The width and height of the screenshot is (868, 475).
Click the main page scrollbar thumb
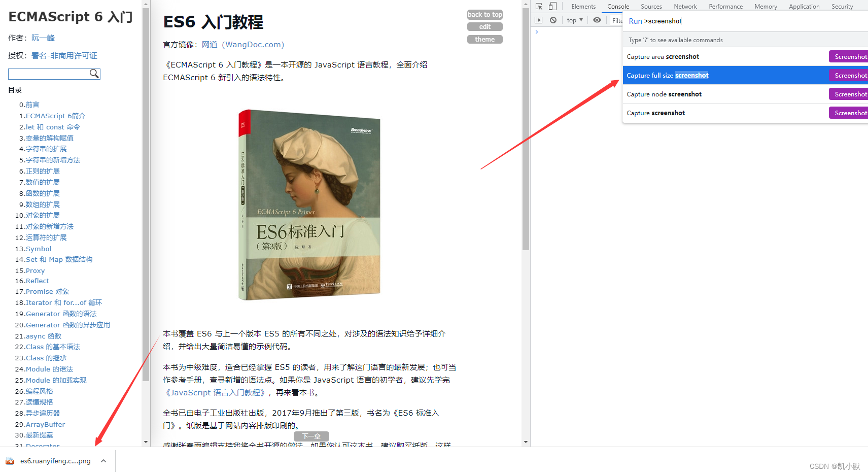click(x=526, y=129)
